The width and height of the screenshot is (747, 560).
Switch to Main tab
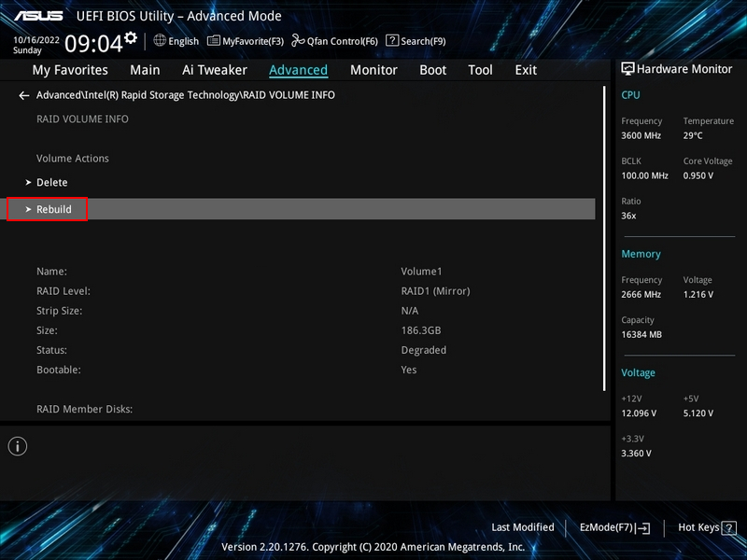pos(145,70)
